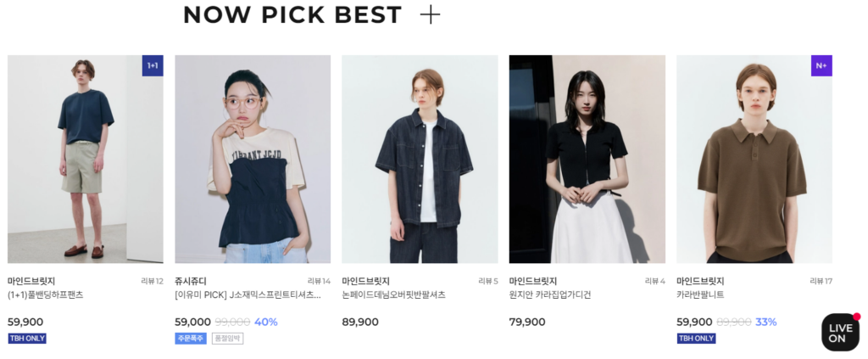Click the TBH ONLY tag under 카라반팔니트
This screenshot has width=868, height=359.
click(x=696, y=339)
